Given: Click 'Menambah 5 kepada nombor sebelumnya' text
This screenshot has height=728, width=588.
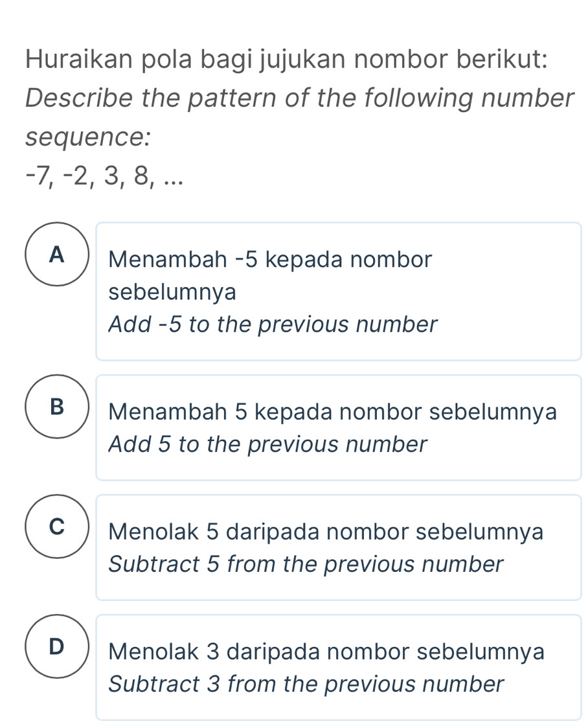Looking at the screenshot, I should click(x=332, y=411).
